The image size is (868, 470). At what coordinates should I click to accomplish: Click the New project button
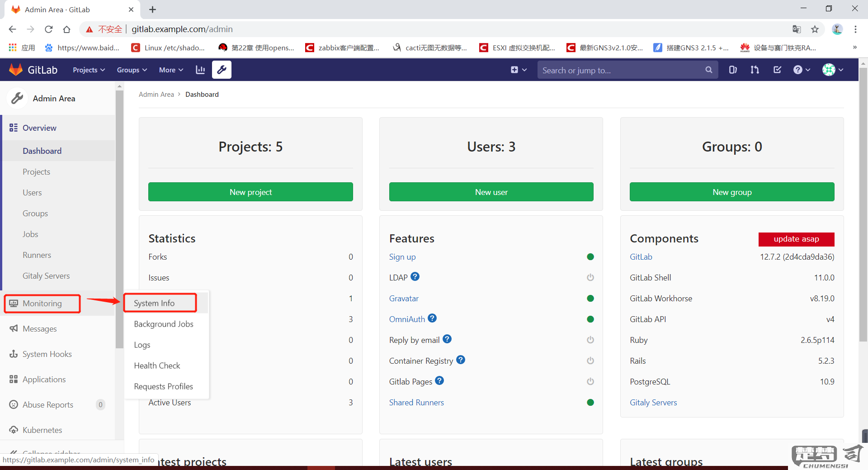click(250, 192)
